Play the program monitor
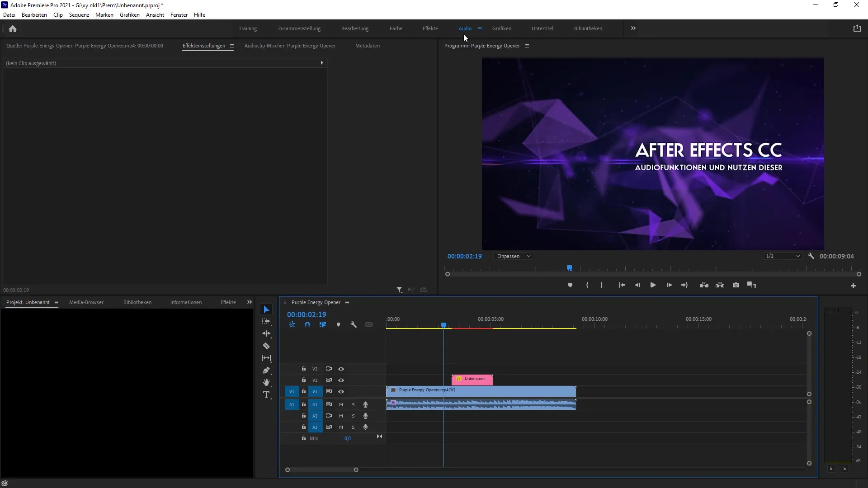 pos(653,285)
